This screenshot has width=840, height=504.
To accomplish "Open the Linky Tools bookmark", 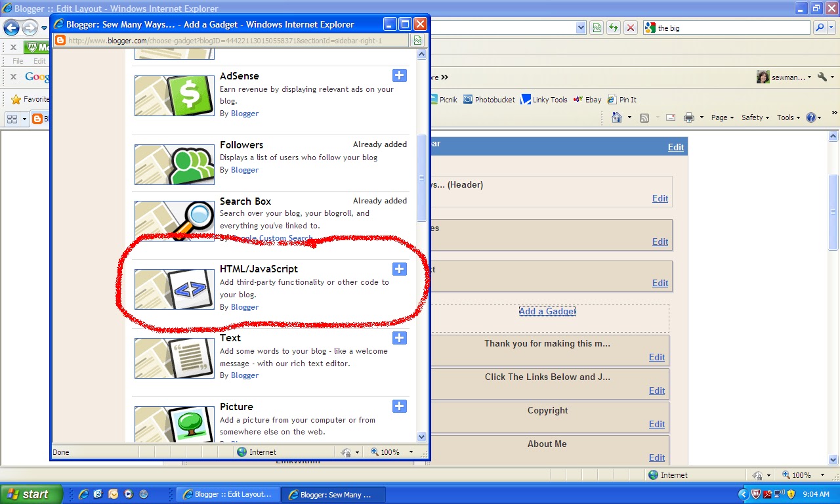I will (x=544, y=100).
